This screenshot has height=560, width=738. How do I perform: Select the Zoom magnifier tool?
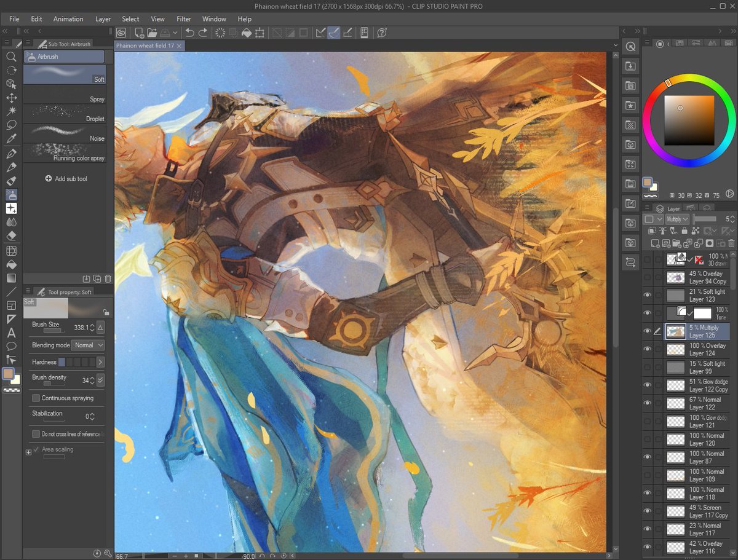pos(11,57)
